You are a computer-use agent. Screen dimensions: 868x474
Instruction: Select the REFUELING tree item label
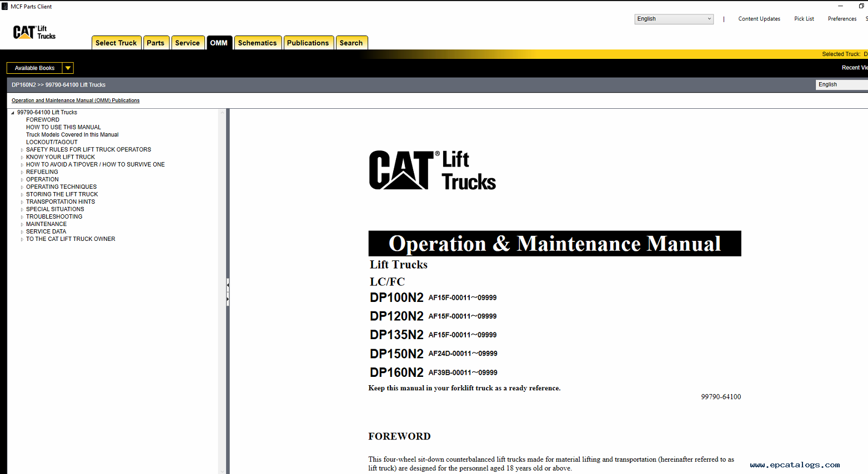coord(42,172)
